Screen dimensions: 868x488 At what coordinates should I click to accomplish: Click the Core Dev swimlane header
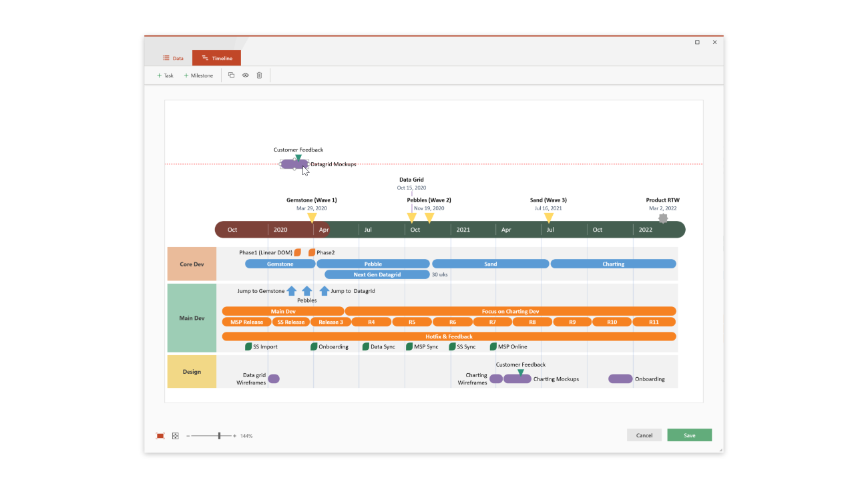pos(192,264)
